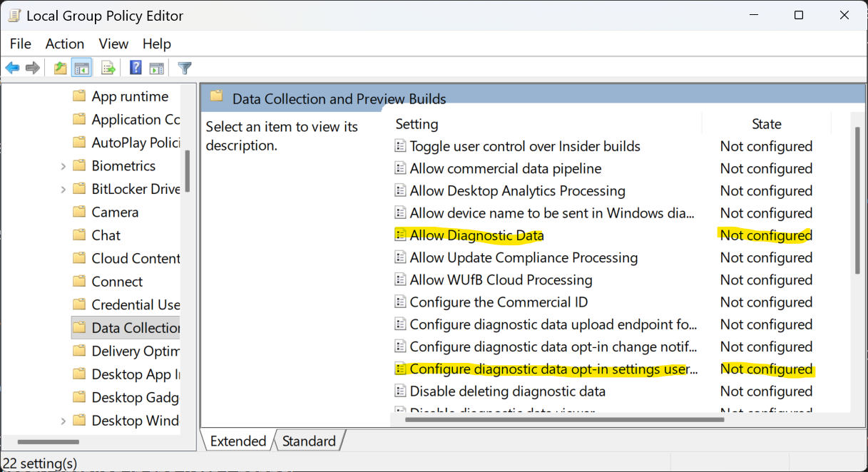Open the View menu

coord(113,43)
